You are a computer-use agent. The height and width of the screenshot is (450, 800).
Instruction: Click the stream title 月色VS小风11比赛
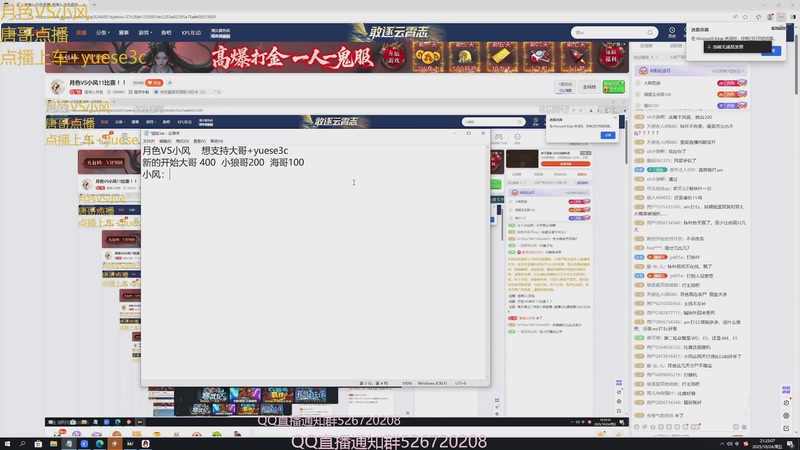coord(97,83)
